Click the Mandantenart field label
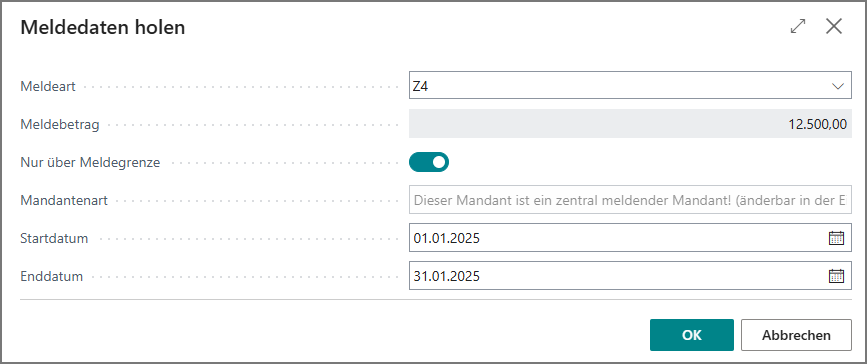Image resolution: width=867 pixels, height=364 pixels. (64, 200)
